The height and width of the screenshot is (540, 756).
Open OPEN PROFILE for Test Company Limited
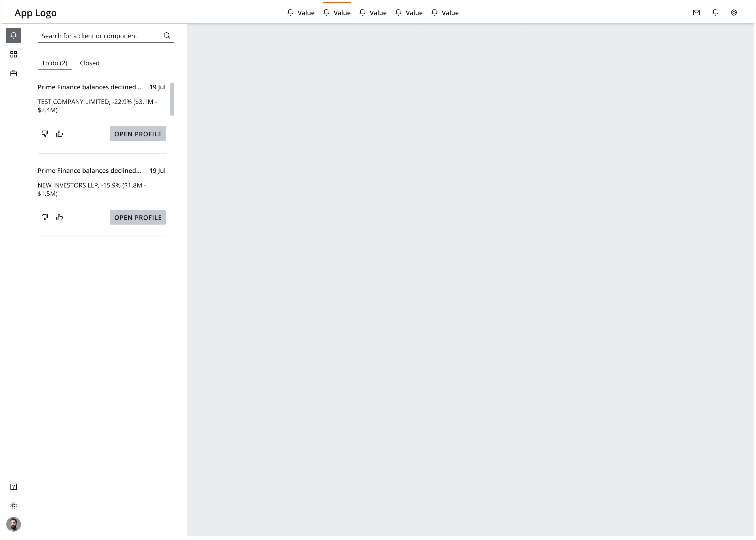(138, 133)
